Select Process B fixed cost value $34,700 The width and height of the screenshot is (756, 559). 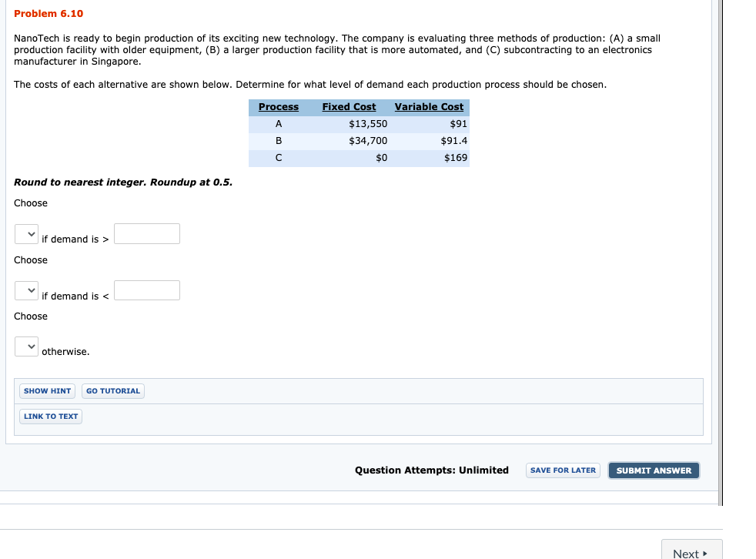(x=369, y=140)
